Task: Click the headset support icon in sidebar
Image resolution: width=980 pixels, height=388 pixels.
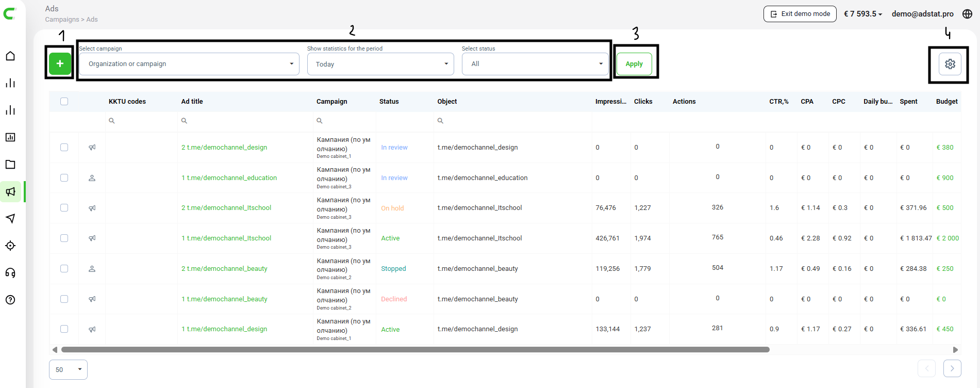Action: point(10,273)
